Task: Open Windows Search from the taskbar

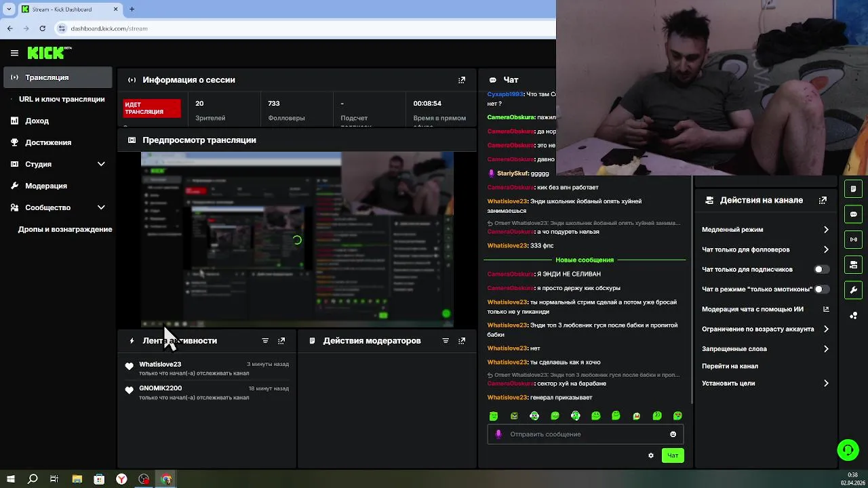Action: tap(32, 479)
